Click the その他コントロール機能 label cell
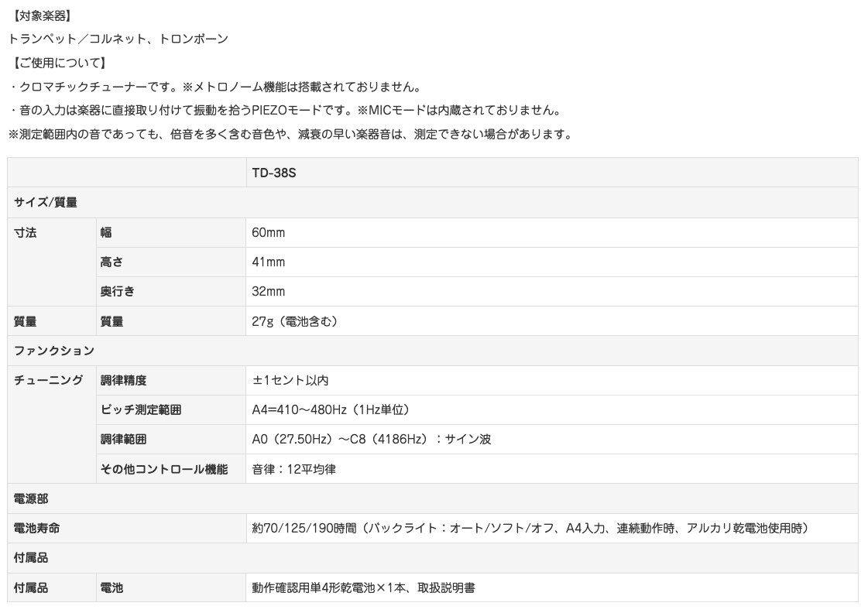868x613 pixels. tap(171, 469)
